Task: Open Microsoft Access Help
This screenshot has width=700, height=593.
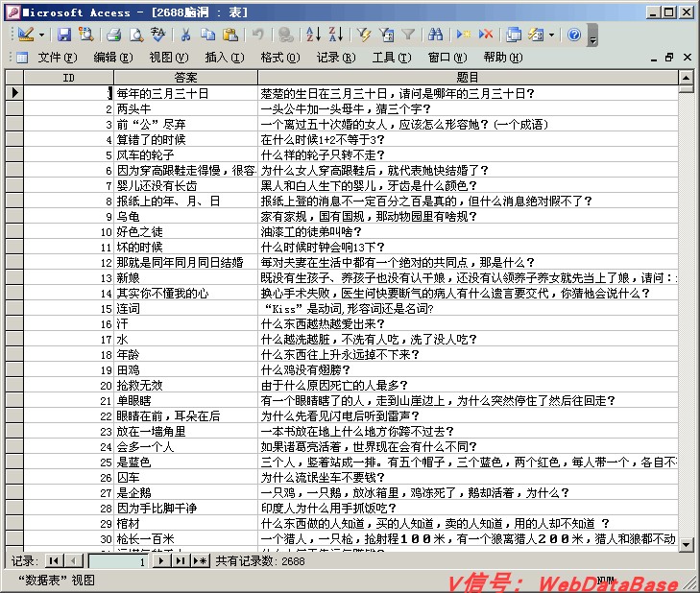Action: (574, 35)
